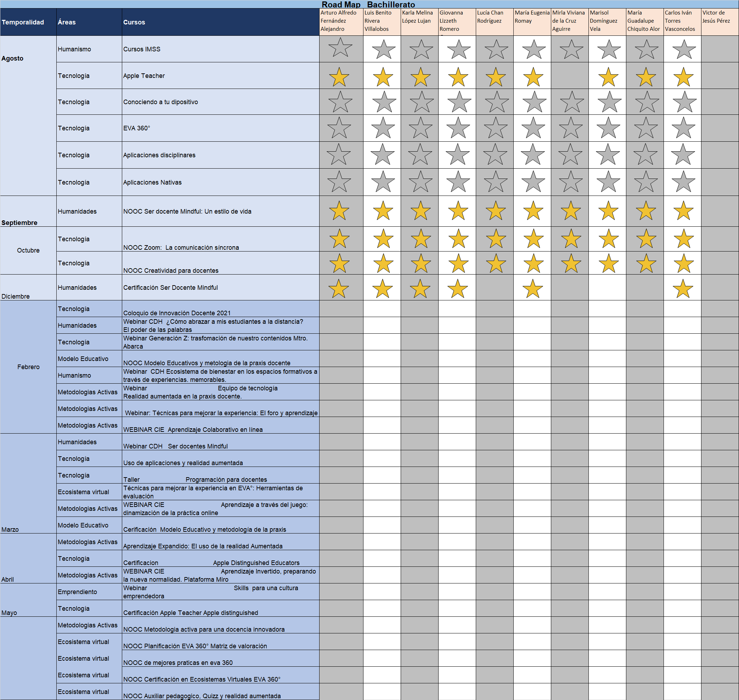
Task: Select the Emprendiento area cell
Action: pyautogui.click(x=89, y=592)
